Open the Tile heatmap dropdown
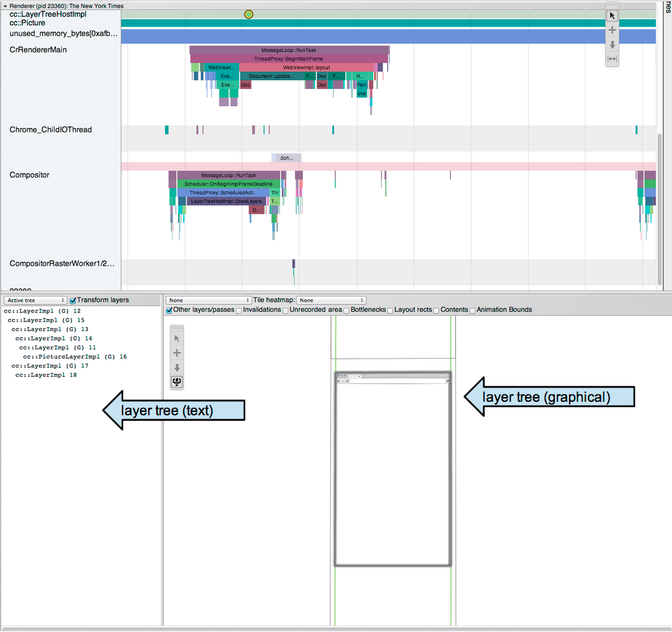Image resolution: width=672 pixels, height=632 pixels. [331, 300]
